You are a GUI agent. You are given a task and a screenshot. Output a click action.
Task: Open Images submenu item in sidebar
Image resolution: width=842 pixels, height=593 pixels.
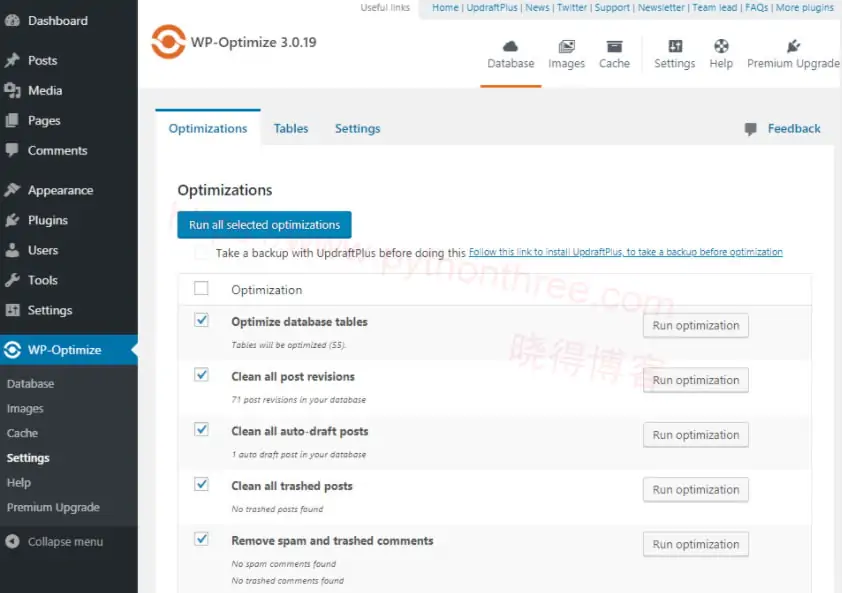click(x=25, y=409)
